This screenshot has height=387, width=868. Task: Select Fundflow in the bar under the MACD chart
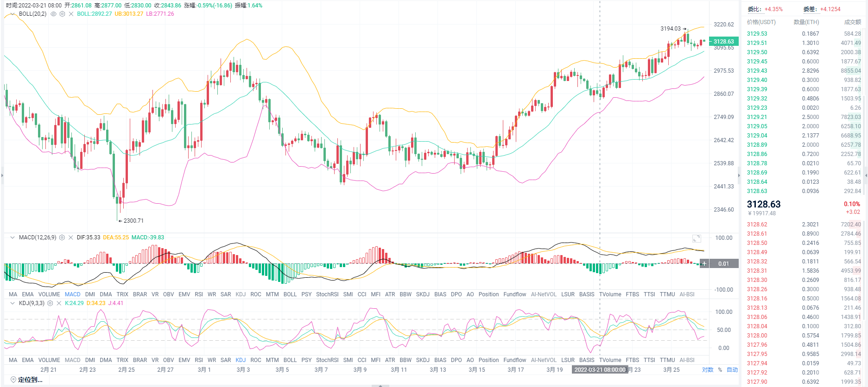(x=515, y=294)
